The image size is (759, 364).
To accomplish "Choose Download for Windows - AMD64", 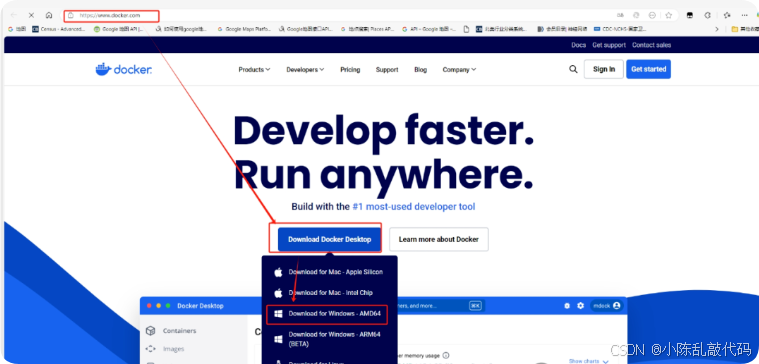I will click(327, 314).
